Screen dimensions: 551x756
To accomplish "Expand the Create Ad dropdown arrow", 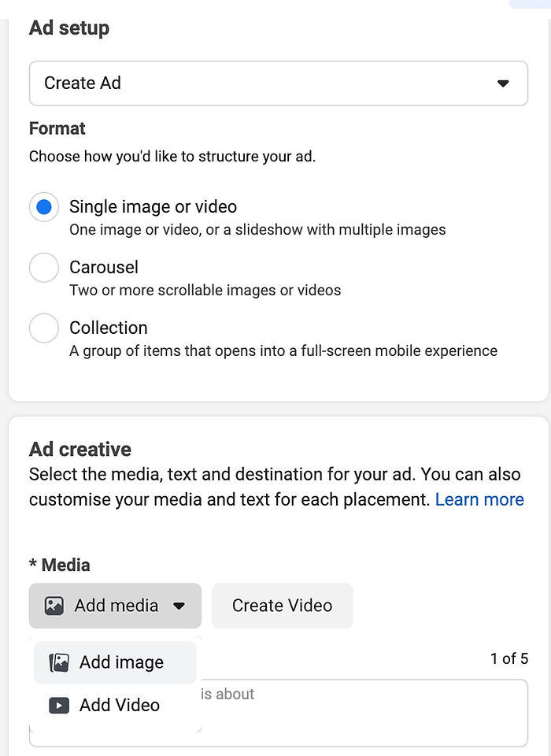I will click(x=503, y=83).
